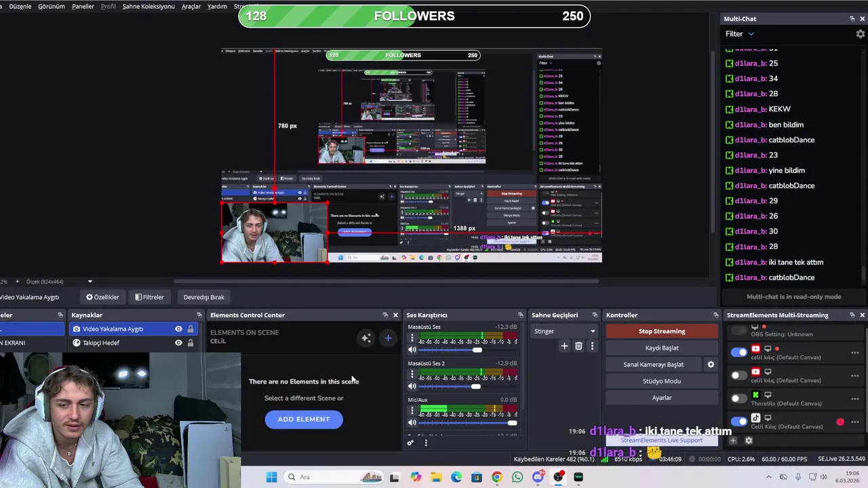Image resolution: width=868 pixels, height=488 pixels.
Task: Open virtual camera settings gear
Action: tap(711, 365)
